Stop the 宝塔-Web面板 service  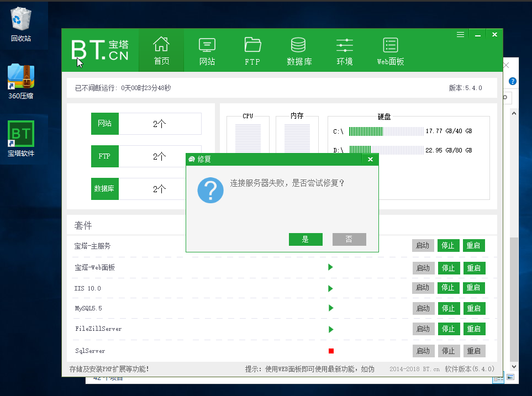pos(449,268)
